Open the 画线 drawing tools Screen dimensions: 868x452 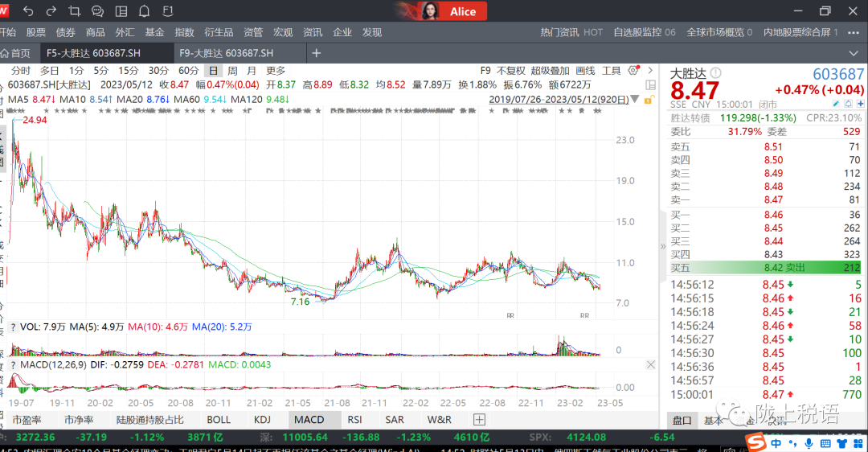(x=585, y=70)
